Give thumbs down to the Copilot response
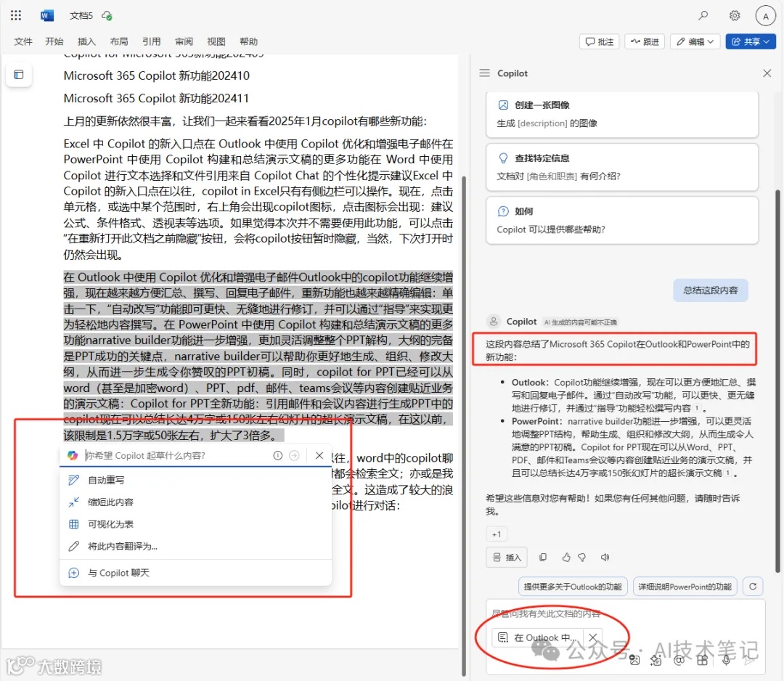Screen dimensions: 784x681 tap(582, 557)
